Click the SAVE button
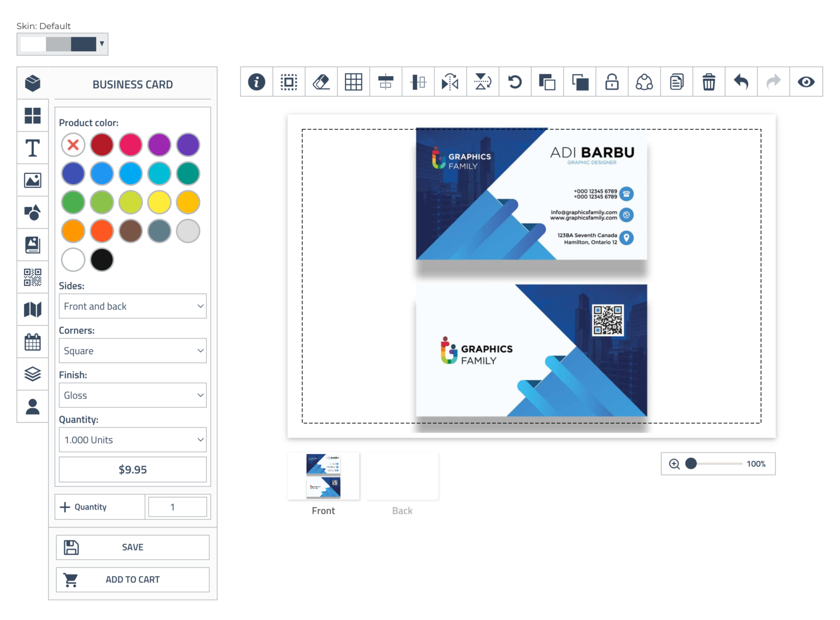Screen dimensions: 840x620 [133, 547]
